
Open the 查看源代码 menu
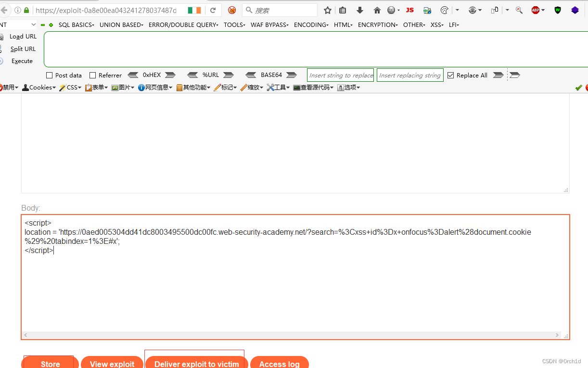click(313, 88)
